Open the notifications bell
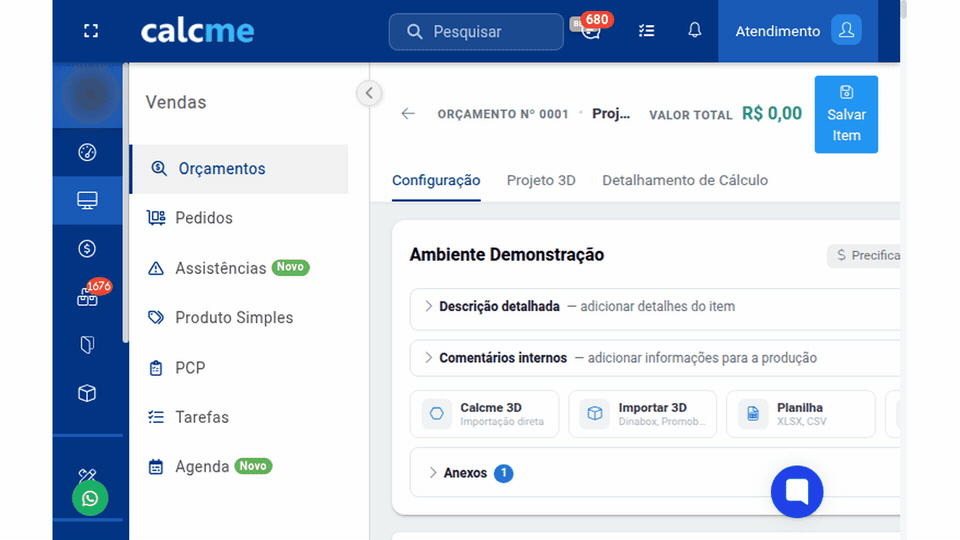Image resolution: width=960 pixels, height=540 pixels. coord(694,30)
